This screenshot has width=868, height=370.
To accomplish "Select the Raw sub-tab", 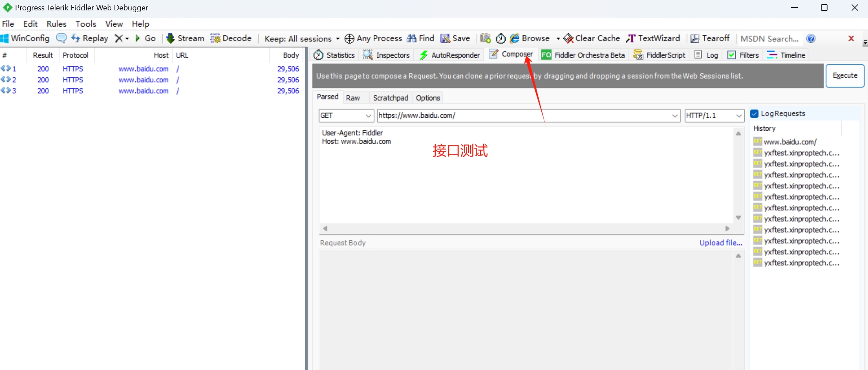I will (353, 98).
